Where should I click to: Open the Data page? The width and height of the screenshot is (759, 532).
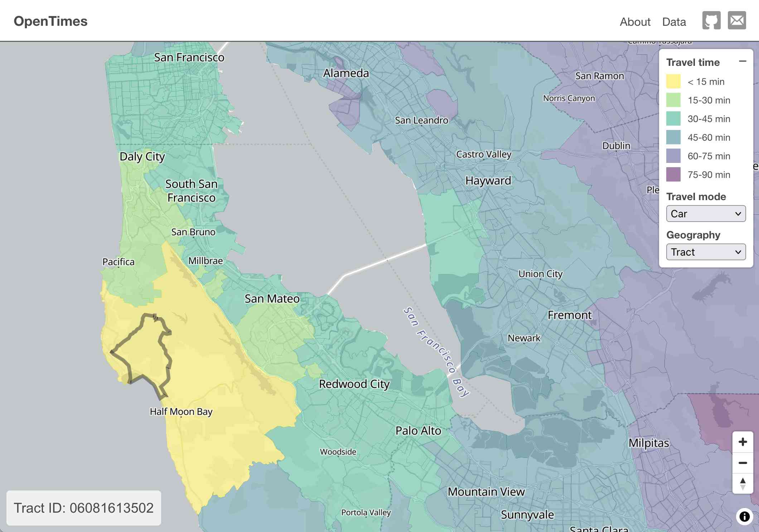coord(674,22)
